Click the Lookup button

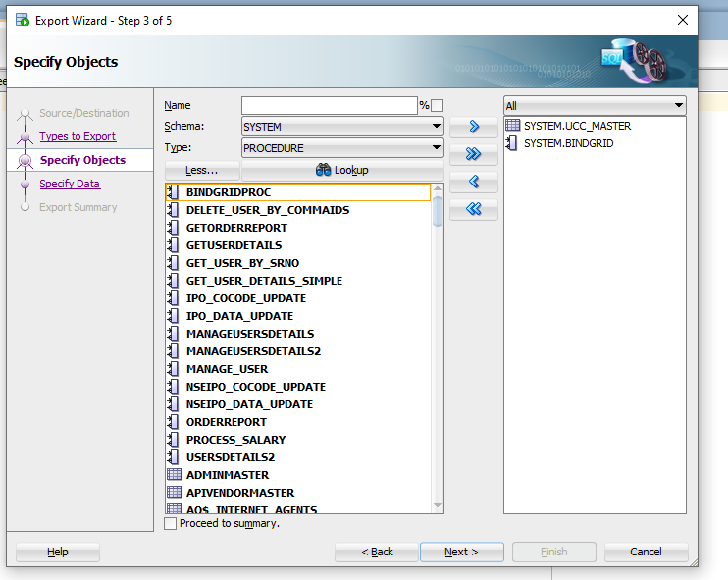tap(342, 171)
